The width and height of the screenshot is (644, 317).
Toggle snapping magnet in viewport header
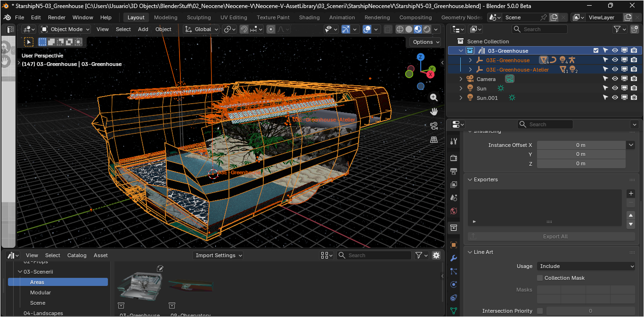[244, 29]
